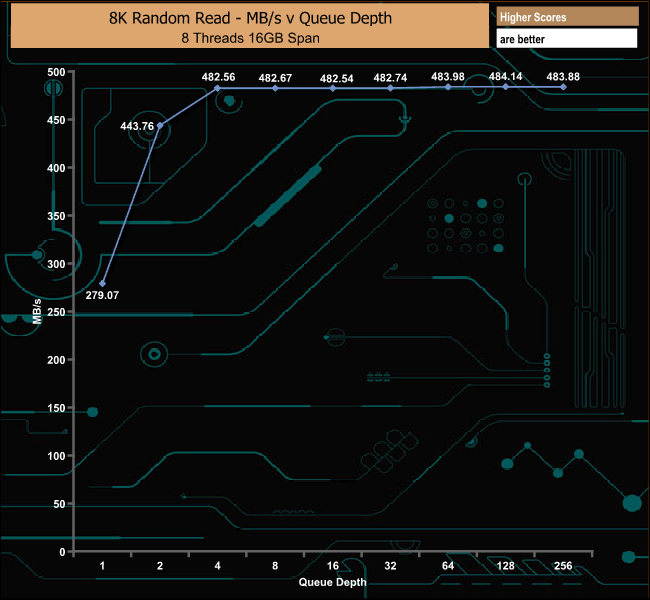650x600 pixels.
Task: Click the 16 tick label on x-axis
Action: point(333,566)
